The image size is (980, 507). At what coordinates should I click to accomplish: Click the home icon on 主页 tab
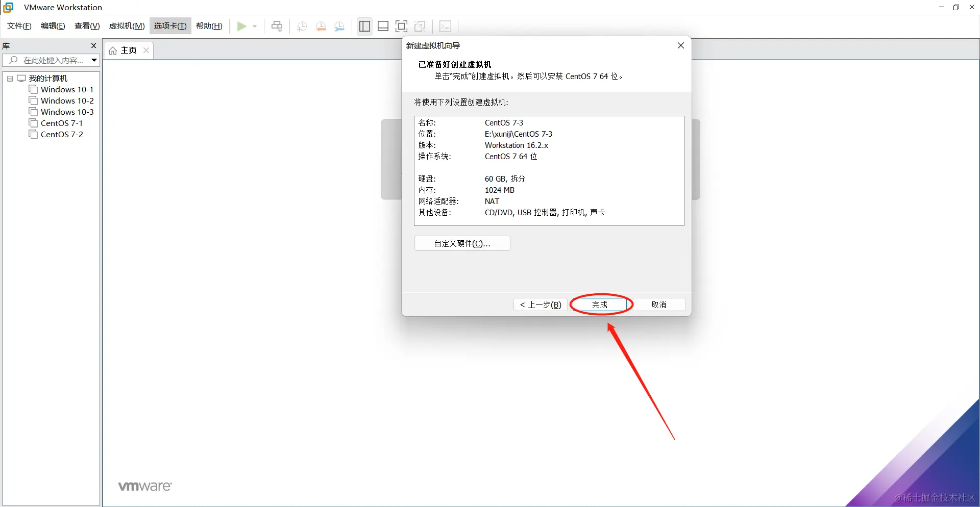coord(113,50)
